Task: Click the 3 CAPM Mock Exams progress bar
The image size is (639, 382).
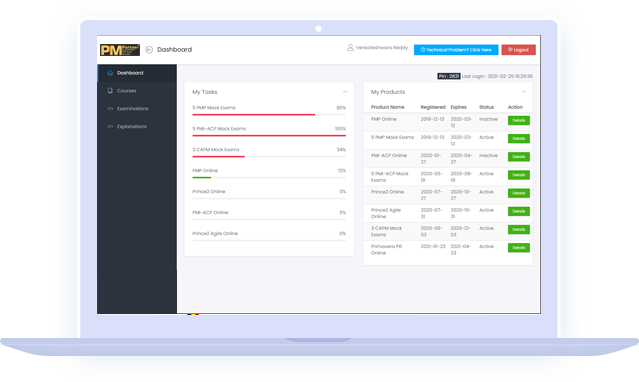Action: [269, 157]
